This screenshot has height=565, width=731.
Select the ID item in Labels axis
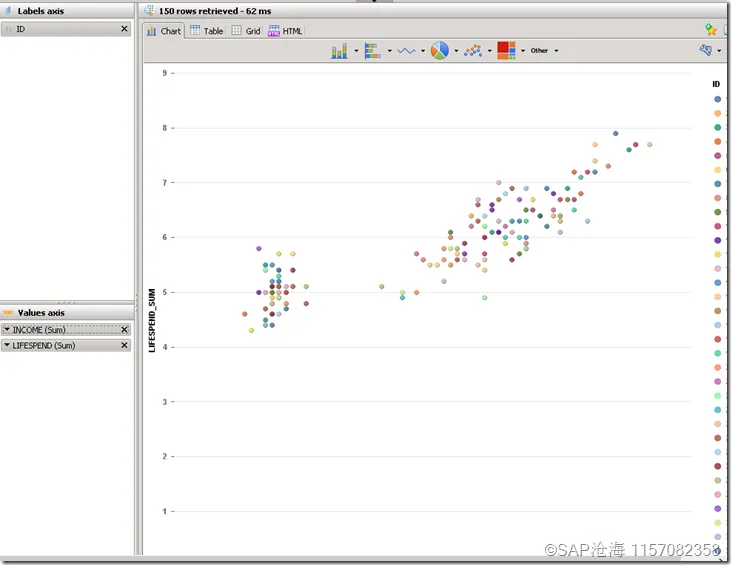(66, 29)
